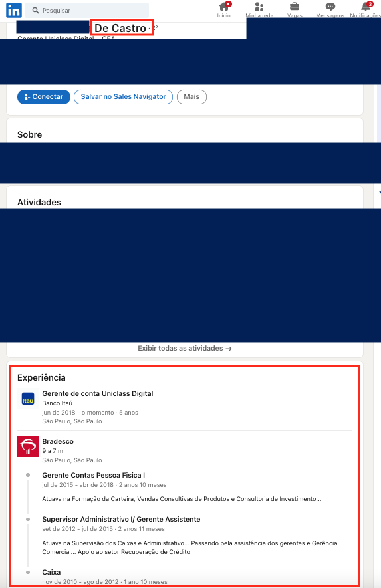Open Mensagens chat icon
The image size is (381, 588).
(x=330, y=7)
